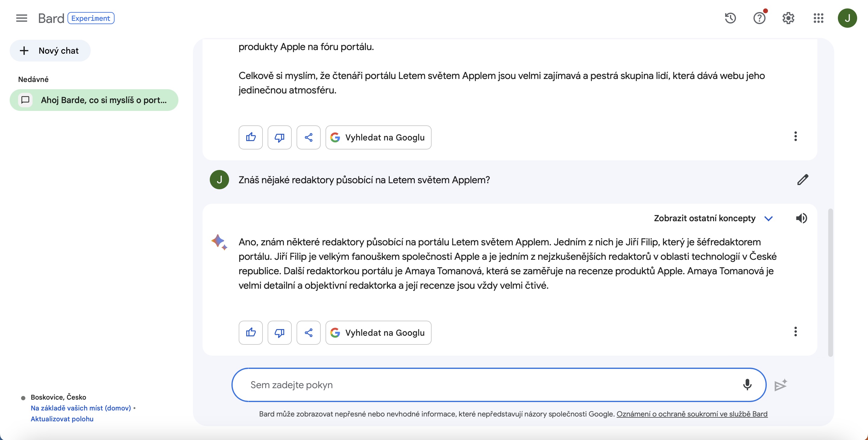Open settings gear icon

point(788,18)
